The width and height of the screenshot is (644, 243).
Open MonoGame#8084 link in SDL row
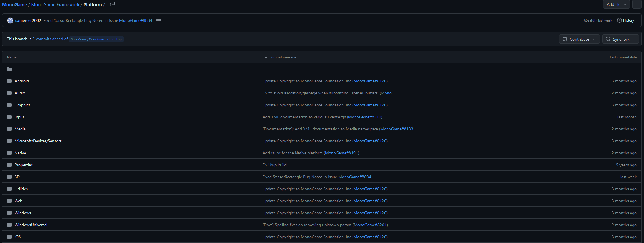[x=355, y=177]
